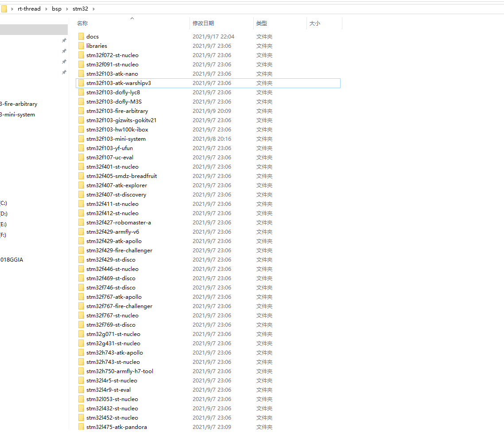Viewport: 504px width, 436px height.
Task: Expand chevron before rt-thread breadcrumb
Action: (x=12, y=9)
